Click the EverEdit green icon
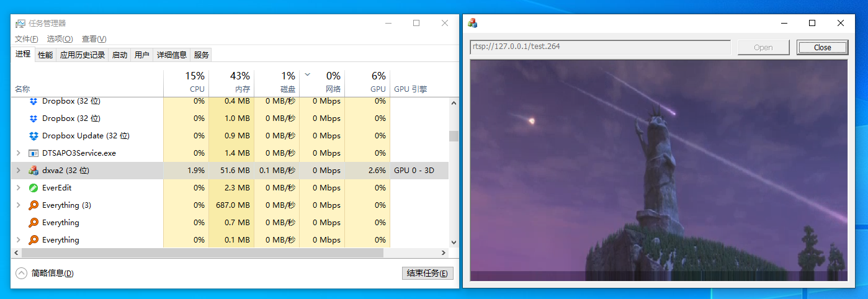This screenshot has width=868, height=299. (34, 188)
